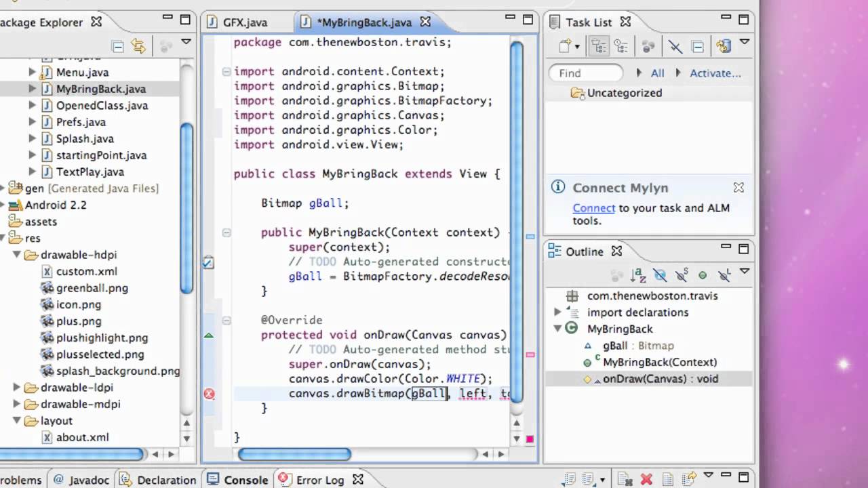
Task: Click the red error marker beside drawBitmap line
Action: coord(209,394)
